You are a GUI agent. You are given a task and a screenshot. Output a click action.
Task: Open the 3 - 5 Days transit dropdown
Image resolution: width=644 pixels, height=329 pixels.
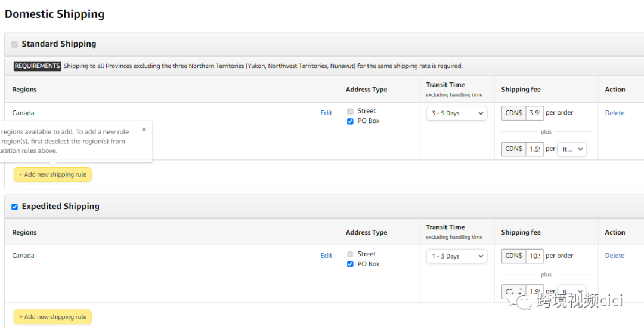pos(456,113)
